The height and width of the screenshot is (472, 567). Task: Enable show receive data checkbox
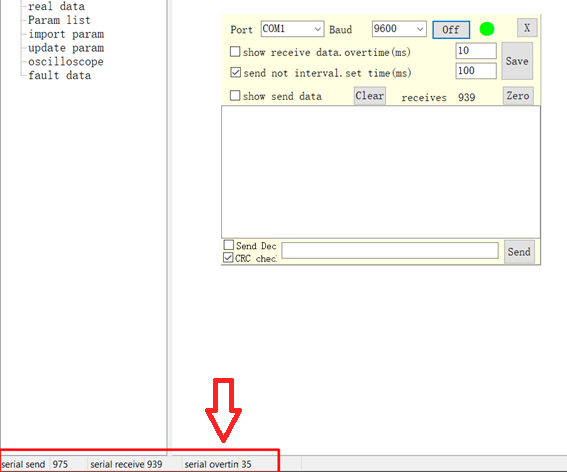point(235,52)
